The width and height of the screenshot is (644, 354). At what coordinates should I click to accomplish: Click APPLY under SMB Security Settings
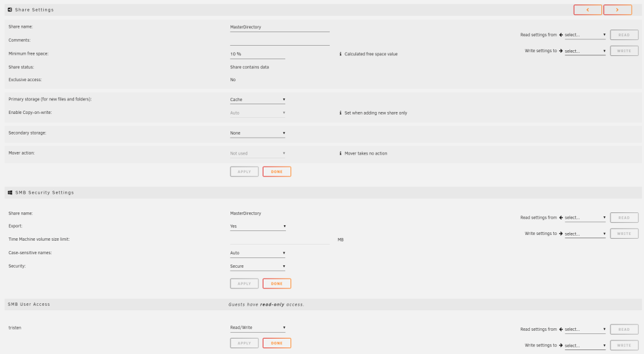244,284
